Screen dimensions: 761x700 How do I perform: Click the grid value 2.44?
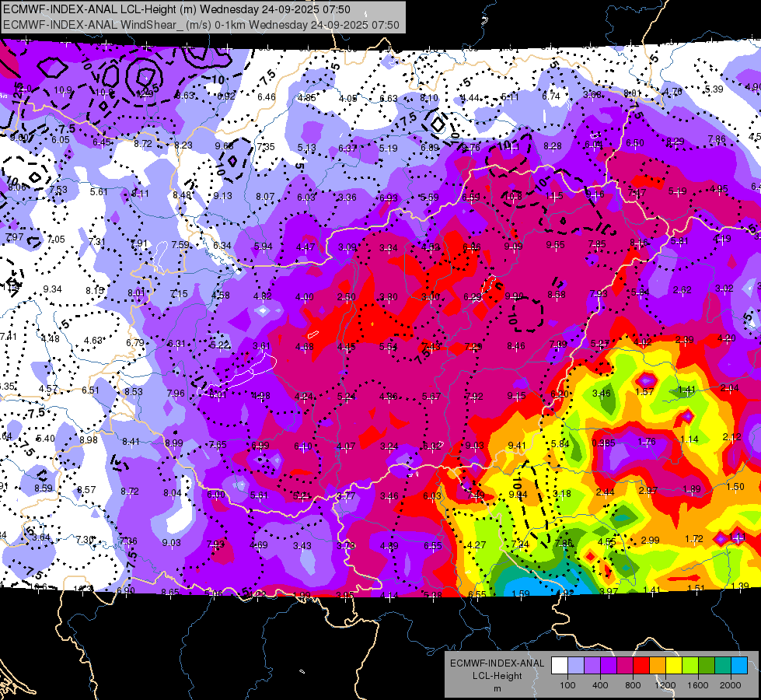click(x=606, y=492)
